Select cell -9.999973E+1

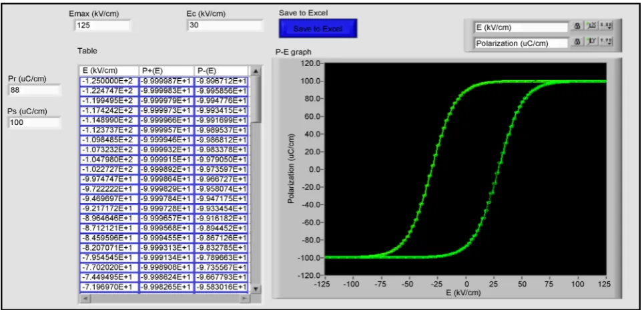click(x=166, y=110)
